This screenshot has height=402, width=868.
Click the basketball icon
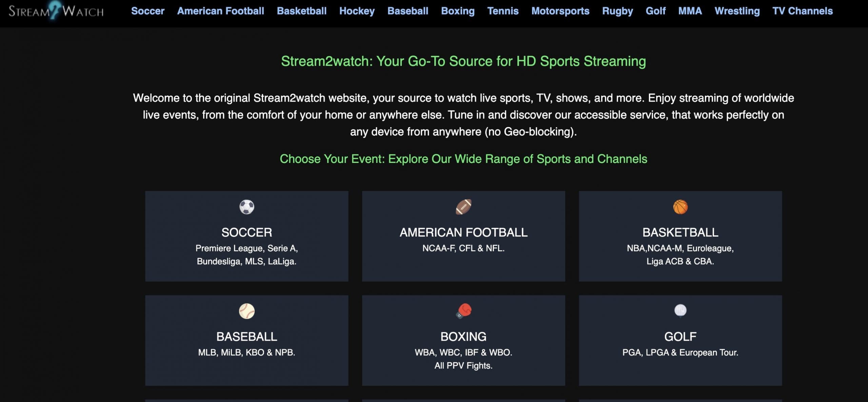click(680, 208)
